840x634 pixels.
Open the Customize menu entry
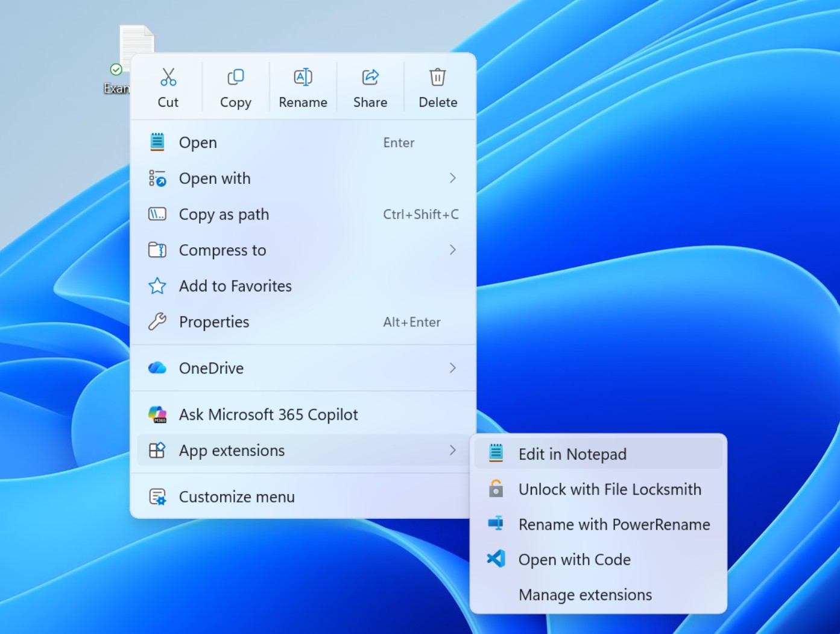(x=303, y=497)
